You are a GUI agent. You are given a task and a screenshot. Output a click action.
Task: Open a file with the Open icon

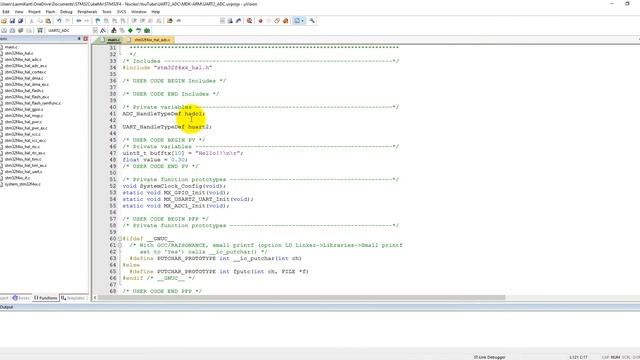tap(4, 21)
